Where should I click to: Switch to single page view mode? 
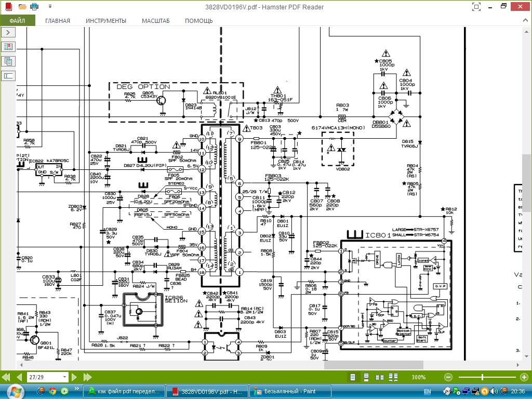[353, 377]
